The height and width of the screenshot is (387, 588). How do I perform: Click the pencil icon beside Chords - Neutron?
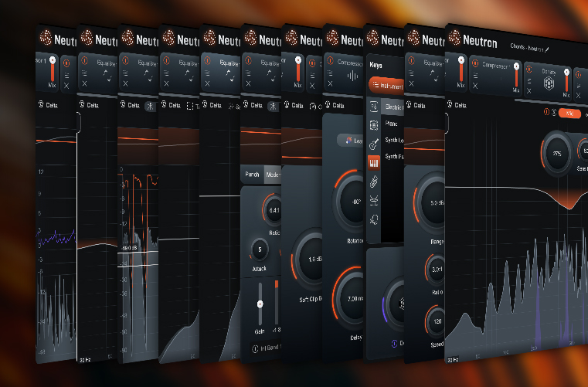[548, 49]
